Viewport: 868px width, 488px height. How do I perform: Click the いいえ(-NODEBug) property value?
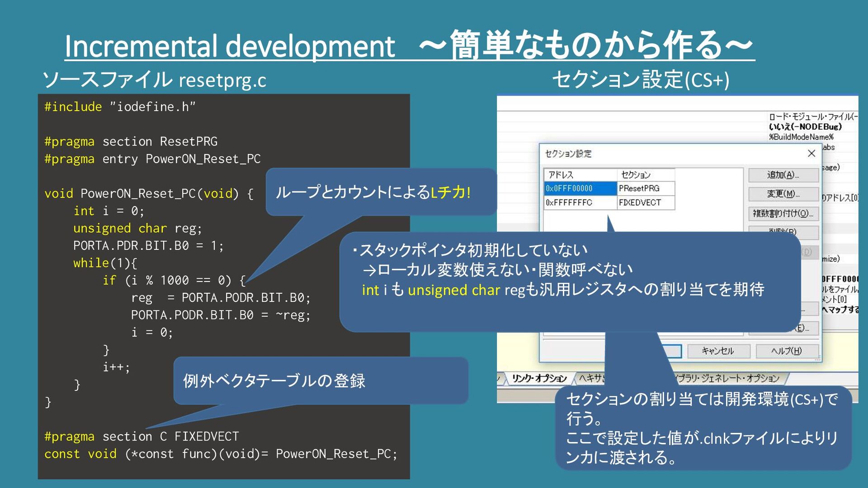tap(805, 127)
